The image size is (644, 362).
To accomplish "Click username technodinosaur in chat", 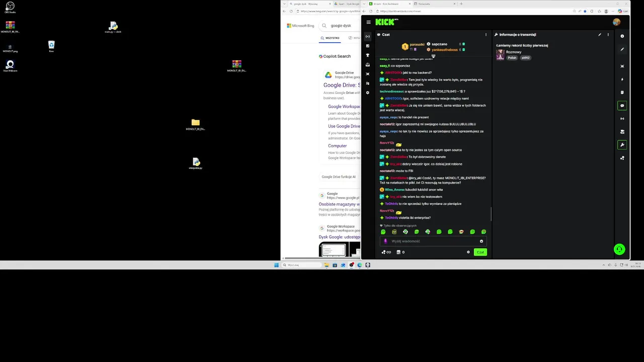I will coord(392,92).
